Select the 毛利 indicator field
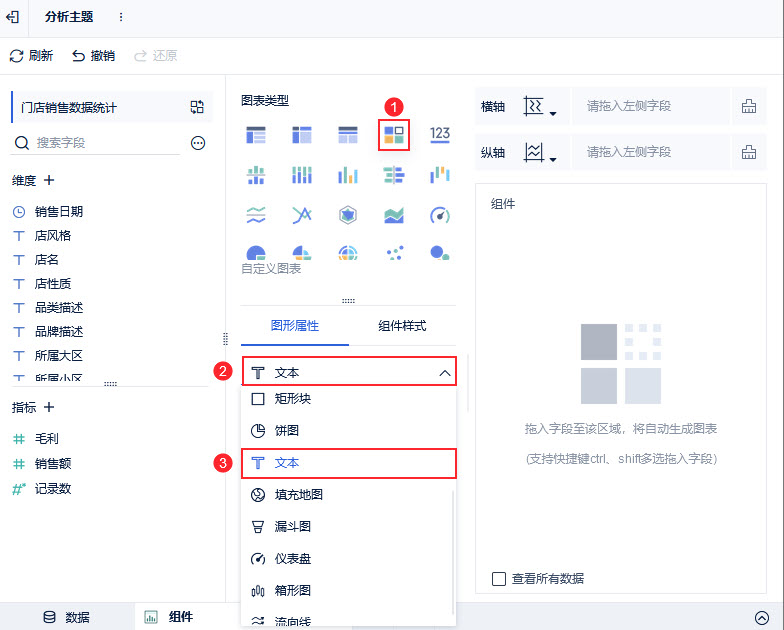This screenshot has width=784, height=630. click(46, 438)
